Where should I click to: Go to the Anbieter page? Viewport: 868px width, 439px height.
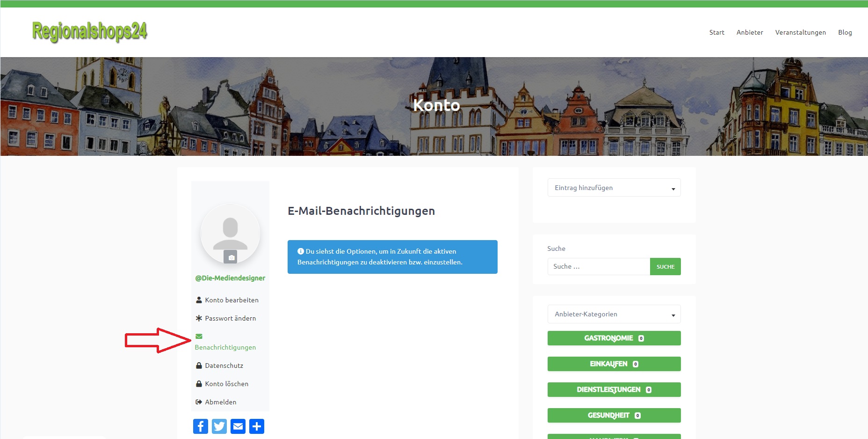(x=750, y=32)
